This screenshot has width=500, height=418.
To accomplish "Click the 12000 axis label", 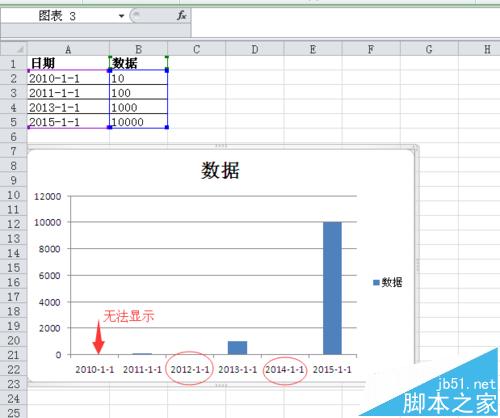I will 48,196.
